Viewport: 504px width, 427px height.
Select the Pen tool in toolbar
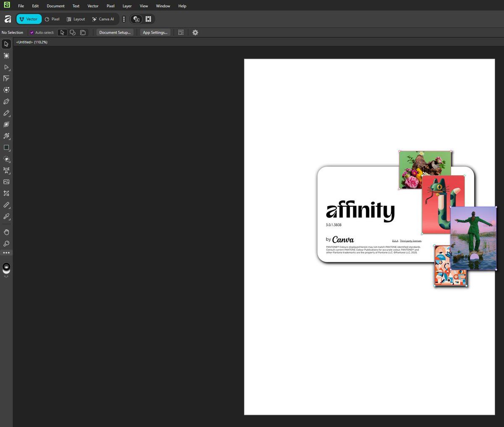(x=6, y=102)
